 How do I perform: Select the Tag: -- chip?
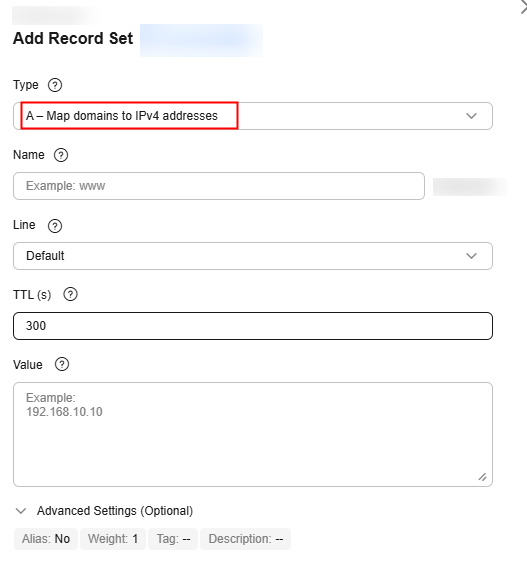pos(173,539)
